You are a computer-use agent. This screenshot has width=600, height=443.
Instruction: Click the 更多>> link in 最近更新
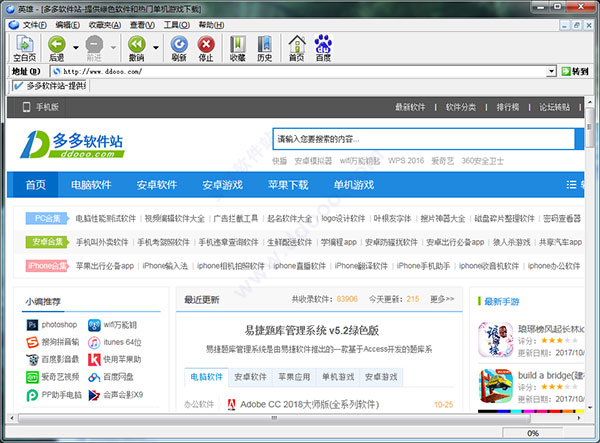coord(442,299)
